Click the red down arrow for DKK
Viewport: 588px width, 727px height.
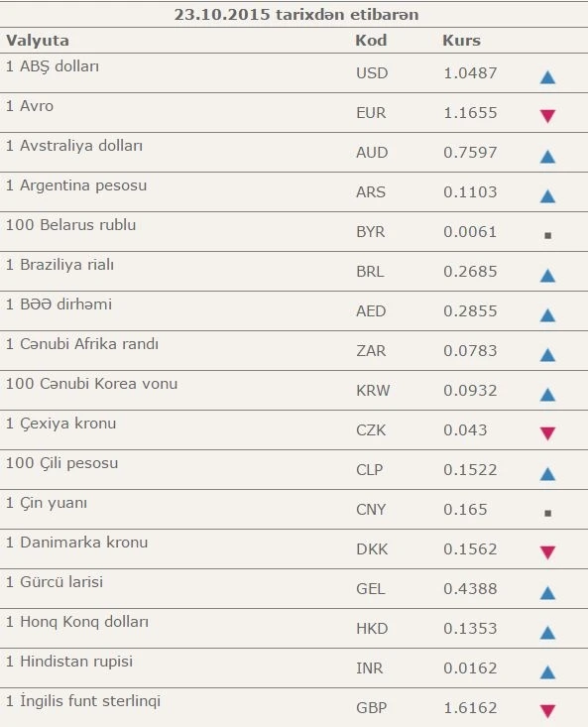coord(547,552)
